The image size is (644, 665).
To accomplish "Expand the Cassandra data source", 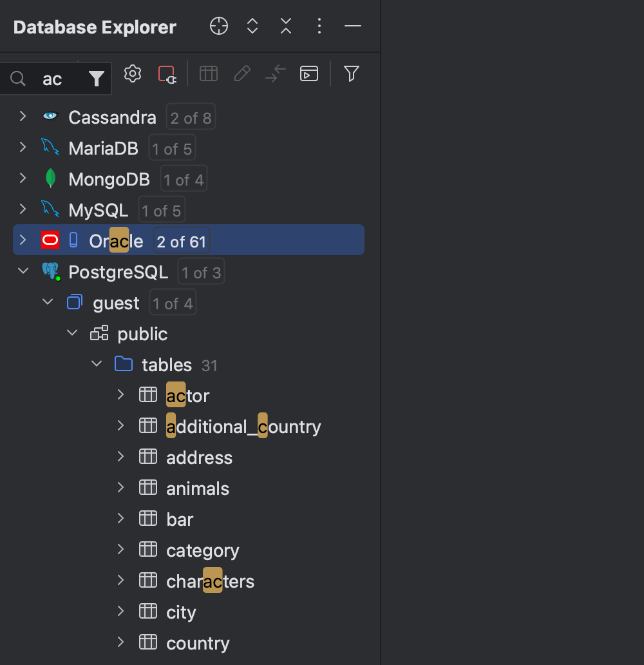I will coord(23,117).
